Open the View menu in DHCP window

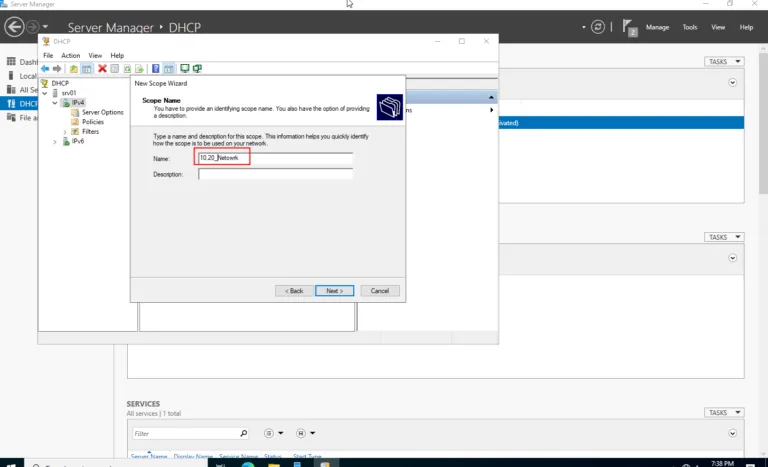point(95,55)
